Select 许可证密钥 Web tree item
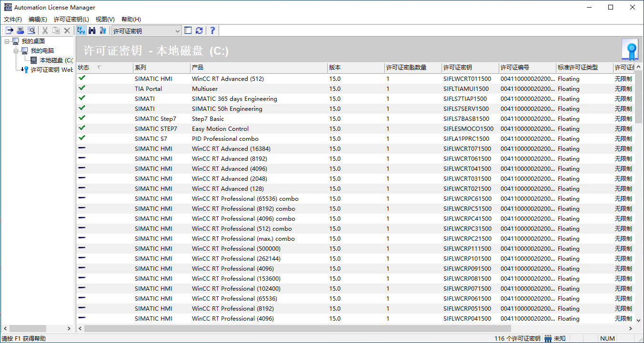The image size is (644, 343). click(52, 69)
